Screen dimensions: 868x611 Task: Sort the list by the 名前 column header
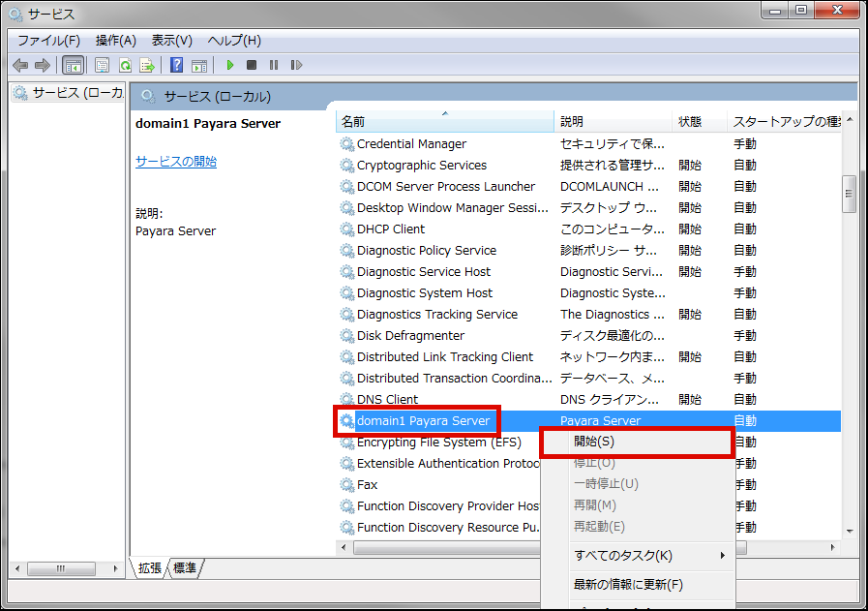coord(445,122)
